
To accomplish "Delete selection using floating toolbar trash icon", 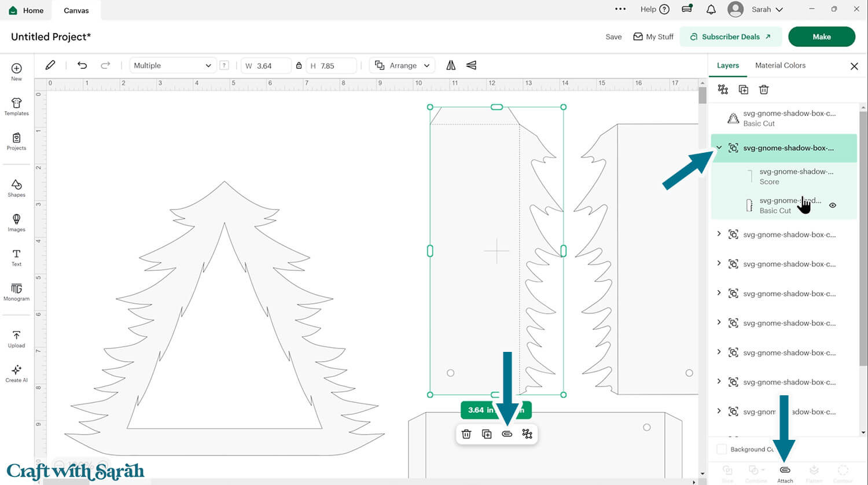I will pyautogui.click(x=466, y=434).
